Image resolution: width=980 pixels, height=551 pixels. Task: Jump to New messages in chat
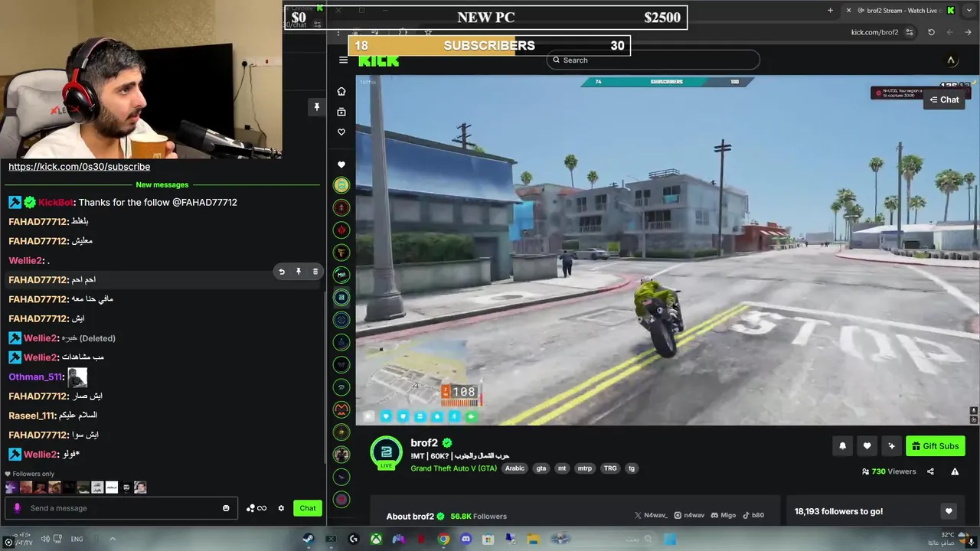(x=162, y=184)
